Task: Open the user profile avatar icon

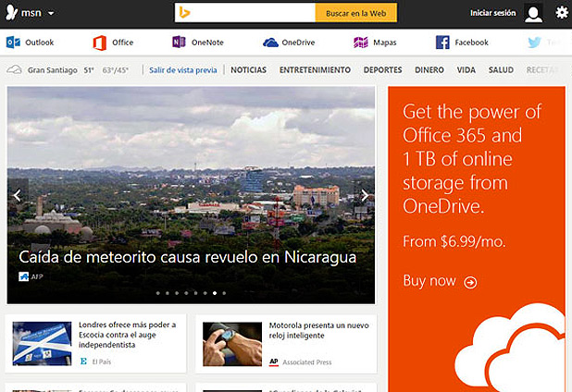Action: click(533, 14)
